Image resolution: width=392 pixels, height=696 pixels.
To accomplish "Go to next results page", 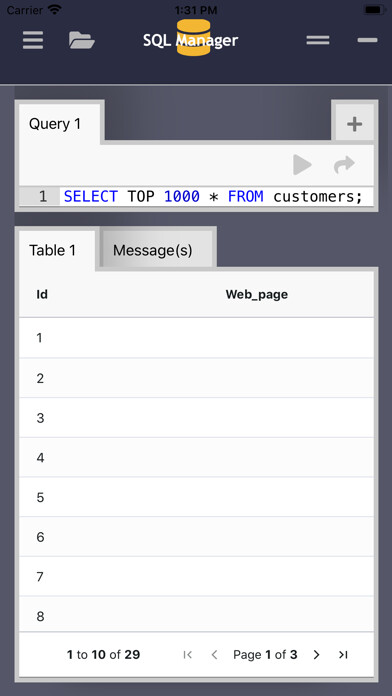I will tap(316, 654).
